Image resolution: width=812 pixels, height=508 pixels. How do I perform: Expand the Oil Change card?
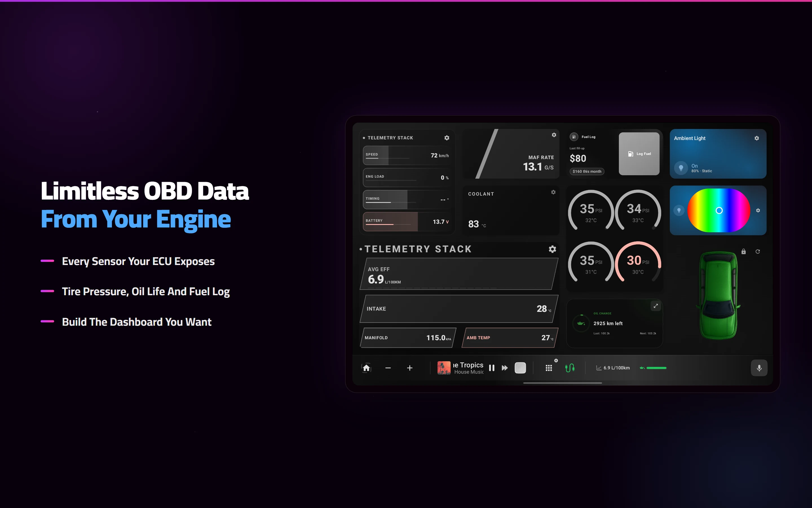pyautogui.click(x=656, y=306)
